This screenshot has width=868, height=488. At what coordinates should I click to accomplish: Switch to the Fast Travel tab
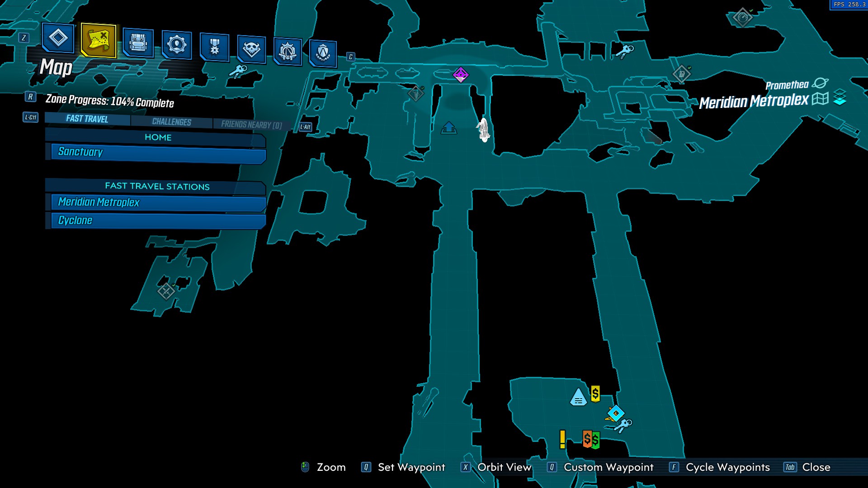(87, 119)
